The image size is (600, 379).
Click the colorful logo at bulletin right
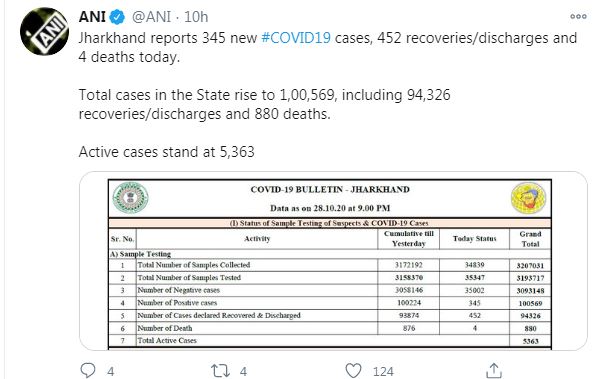tap(528, 198)
